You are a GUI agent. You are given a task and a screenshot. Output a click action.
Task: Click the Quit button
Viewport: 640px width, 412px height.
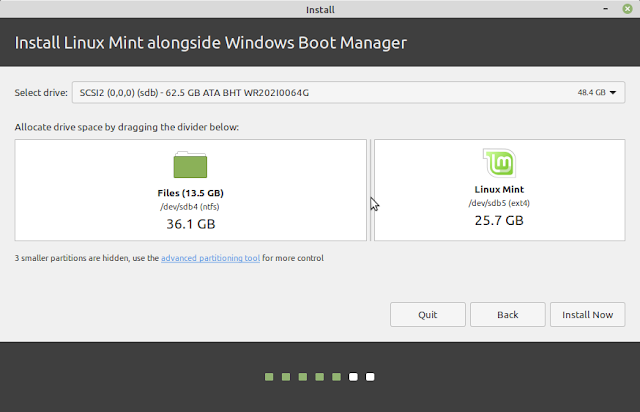pyautogui.click(x=428, y=314)
